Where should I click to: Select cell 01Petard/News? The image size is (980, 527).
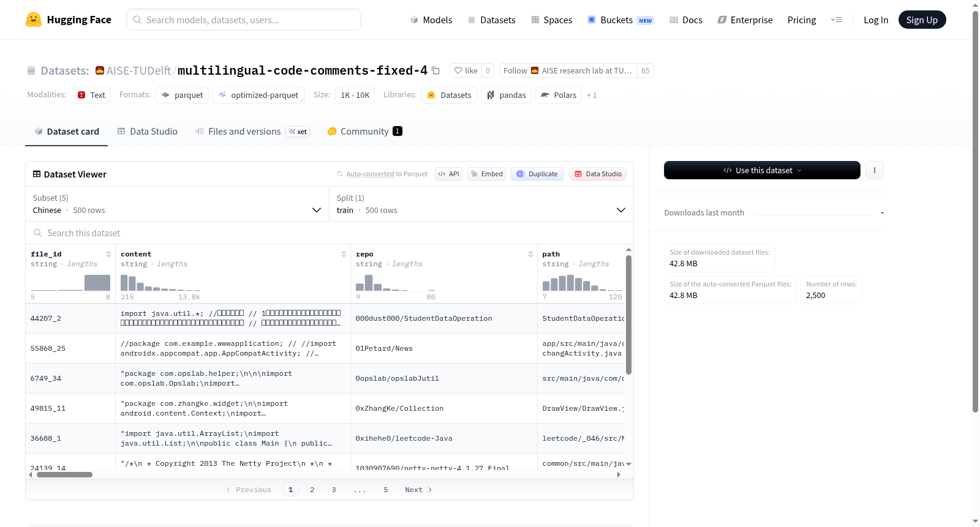tap(443, 348)
